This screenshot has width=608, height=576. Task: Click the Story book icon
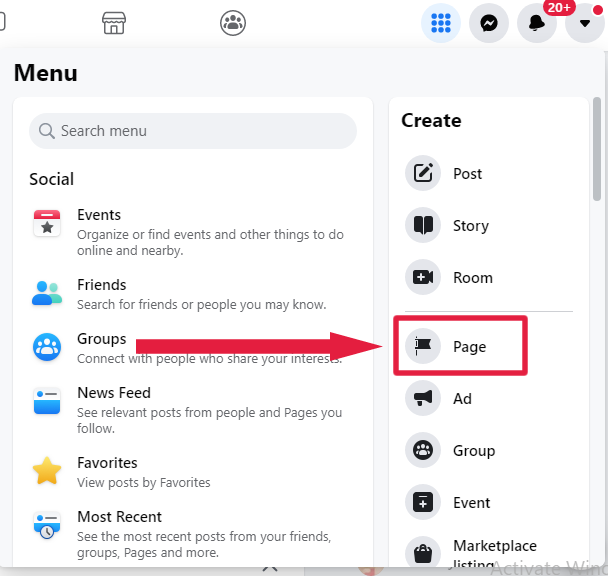tap(423, 225)
